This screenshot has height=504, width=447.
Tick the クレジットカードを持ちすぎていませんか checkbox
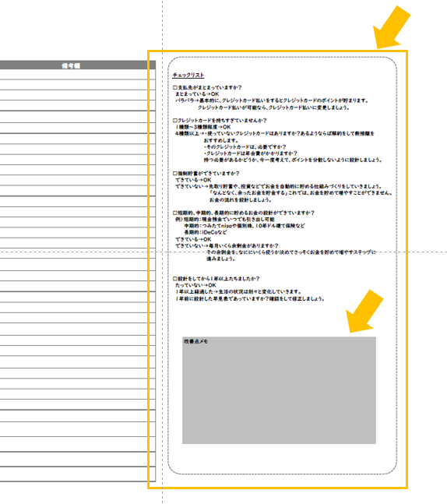coord(174,120)
